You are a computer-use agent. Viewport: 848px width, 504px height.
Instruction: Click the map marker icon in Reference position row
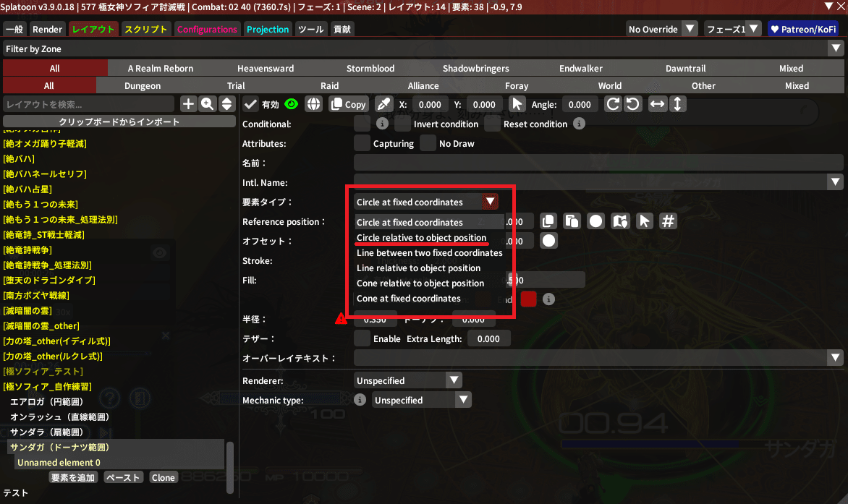(619, 221)
